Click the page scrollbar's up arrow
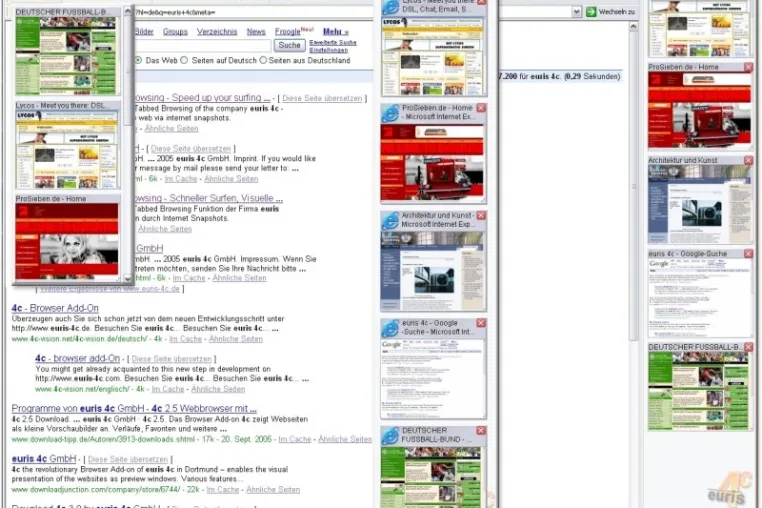762x508 pixels. tap(633, 27)
